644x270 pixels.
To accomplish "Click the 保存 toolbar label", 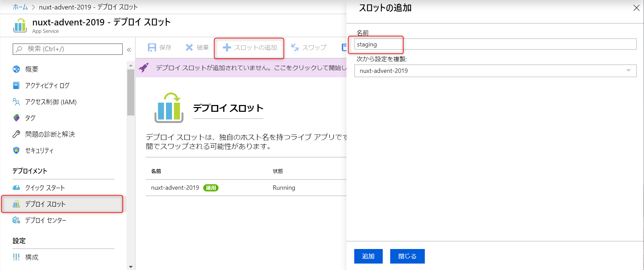I will 165,47.
